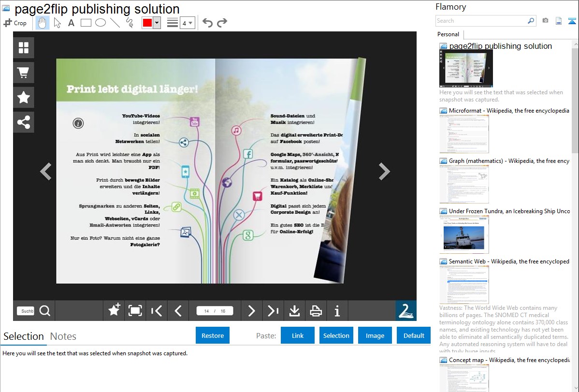This screenshot has width=579, height=392.
Task: Select the freehand scribble tool
Action: tap(130, 23)
